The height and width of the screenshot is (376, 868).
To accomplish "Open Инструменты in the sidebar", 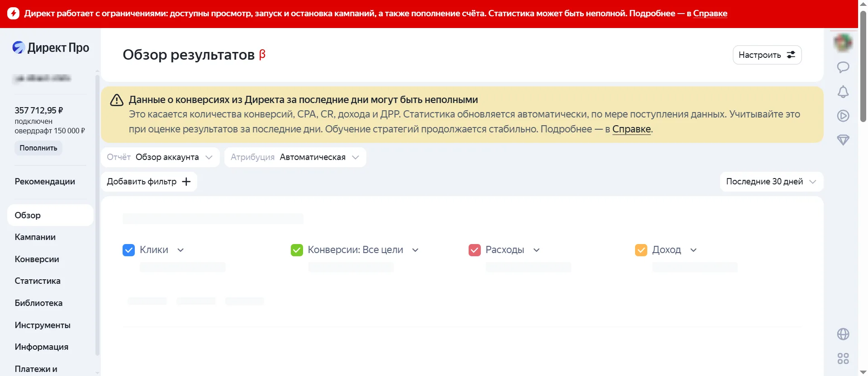I will tap(43, 325).
